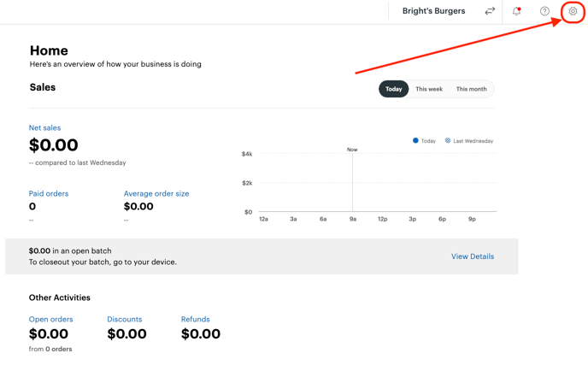Click View Details for open batch
The image size is (588, 365).
click(x=473, y=256)
